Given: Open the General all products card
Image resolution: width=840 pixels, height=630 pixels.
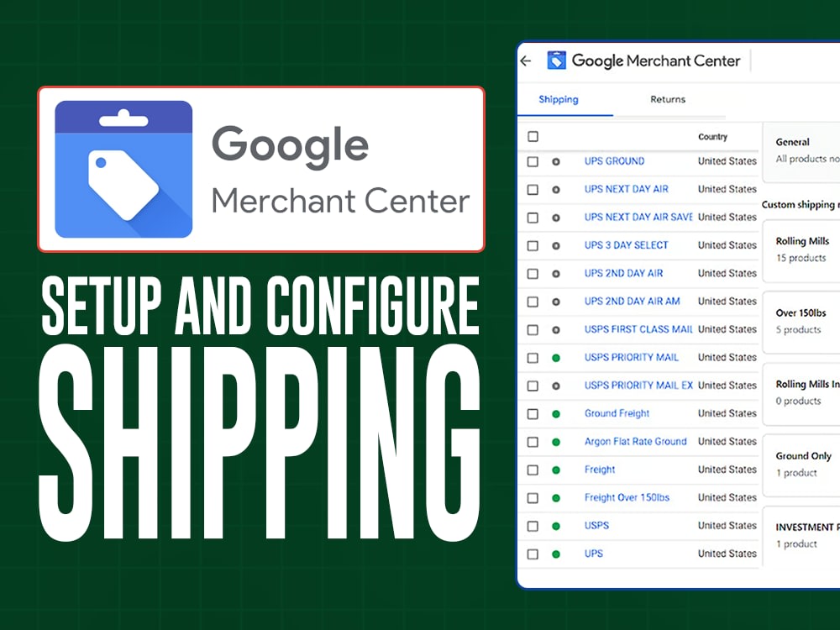Looking at the screenshot, I should [x=802, y=152].
